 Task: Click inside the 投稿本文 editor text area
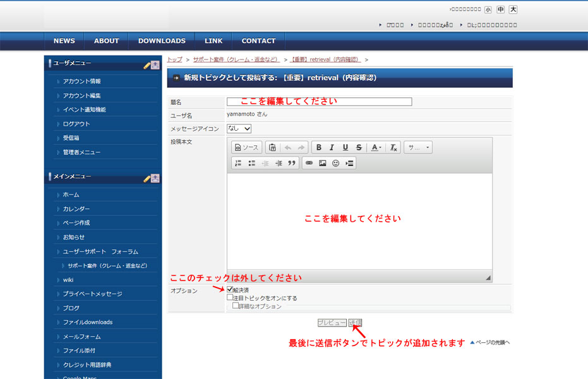click(x=359, y=221)
